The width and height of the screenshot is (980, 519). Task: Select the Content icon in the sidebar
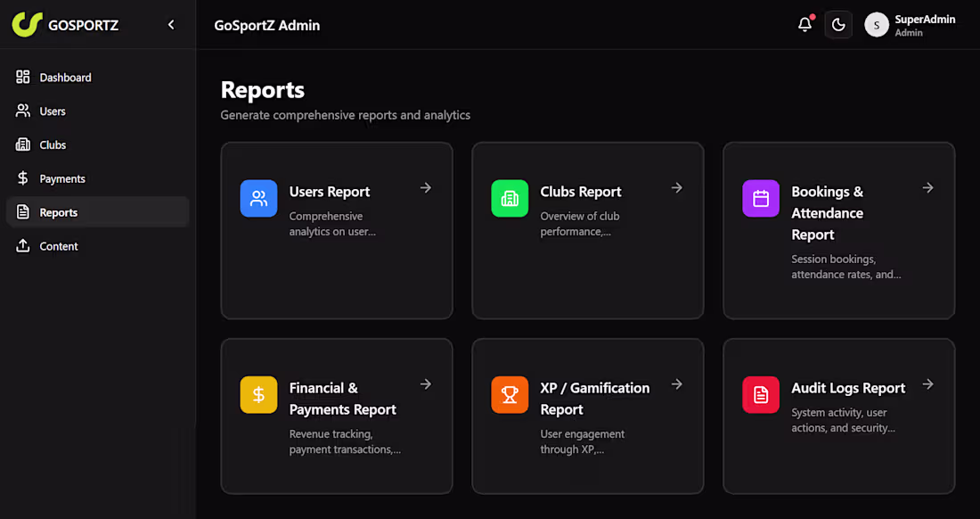coord(21,246)
